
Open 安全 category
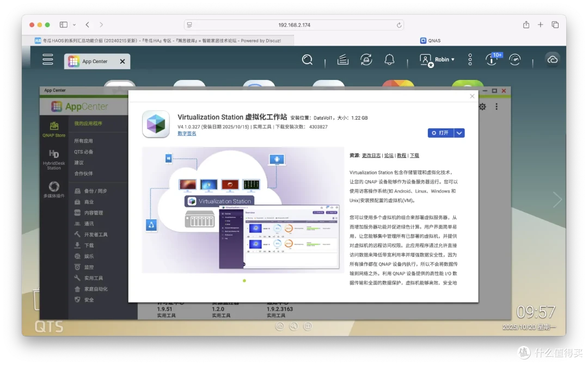pos(84,300)
